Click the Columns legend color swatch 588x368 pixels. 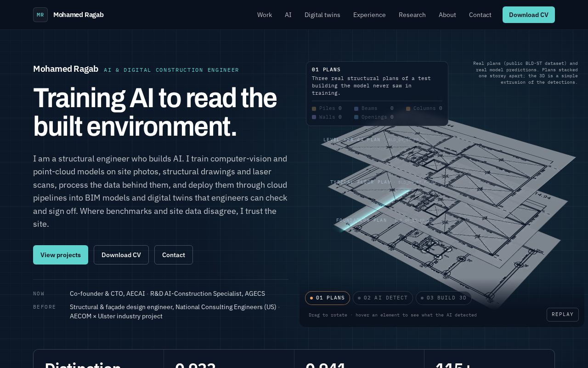coord(408,109)
